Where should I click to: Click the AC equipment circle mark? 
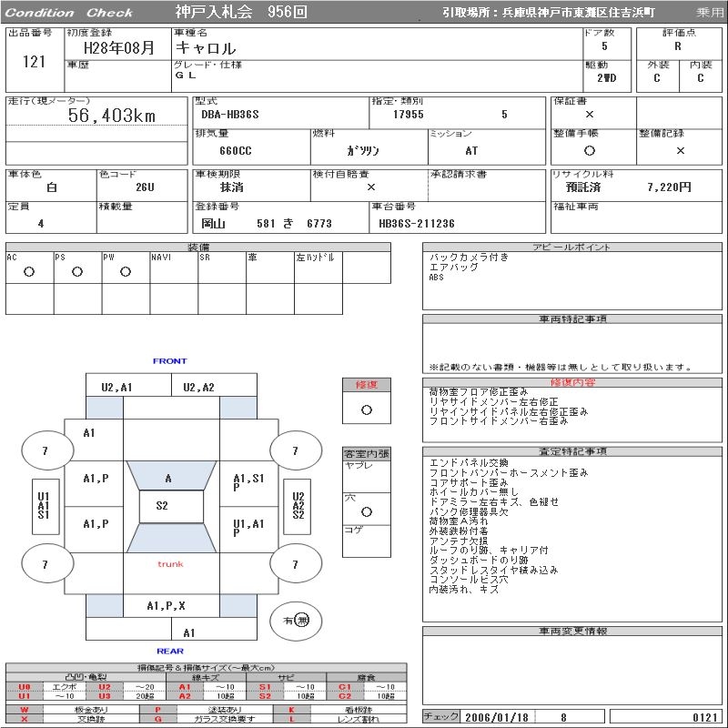pos(29,271)
